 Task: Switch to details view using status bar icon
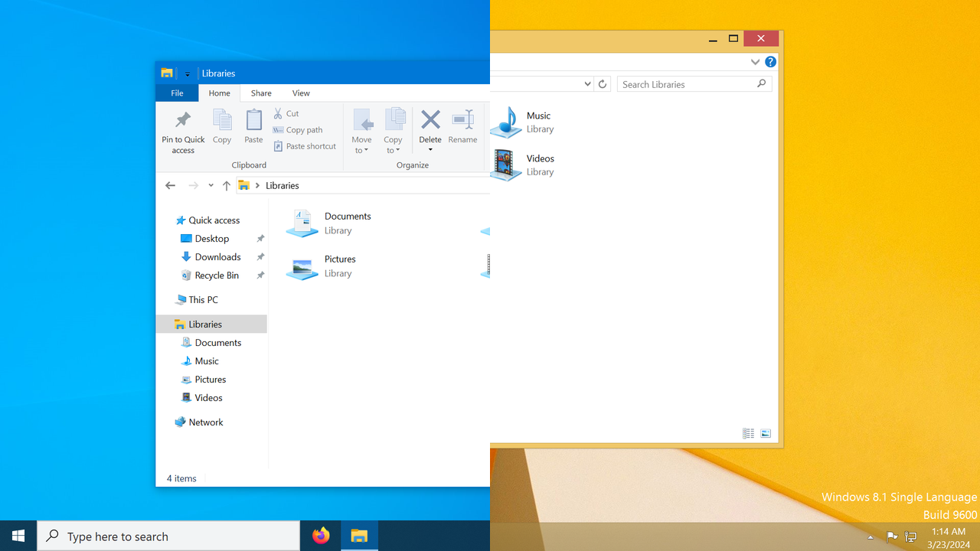748,433
